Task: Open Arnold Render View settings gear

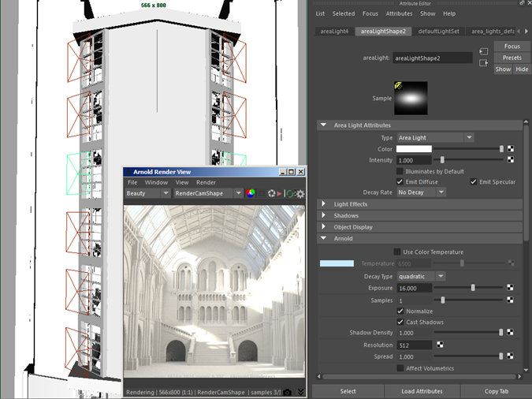Action: coord(300,193)
